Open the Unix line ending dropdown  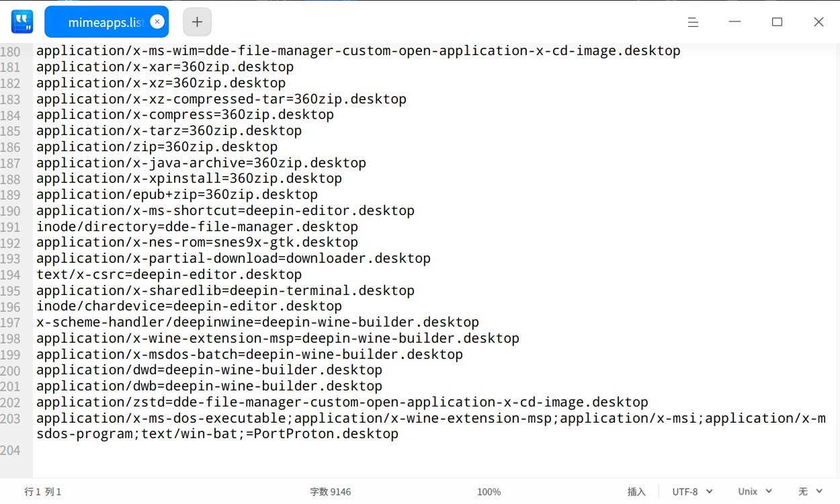click(755, 492)
